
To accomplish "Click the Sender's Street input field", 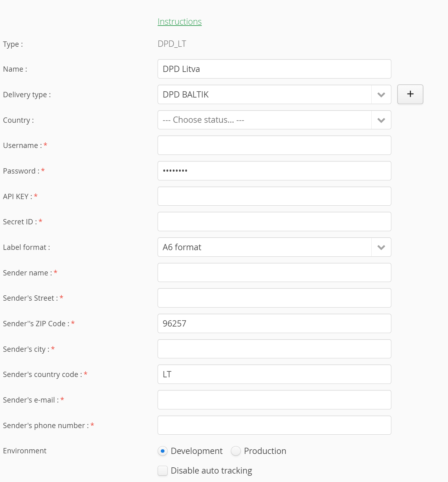I will tap(274, 298).
